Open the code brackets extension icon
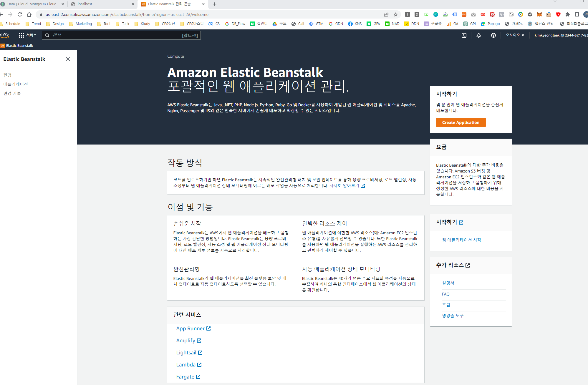 (x=502, y=14)
